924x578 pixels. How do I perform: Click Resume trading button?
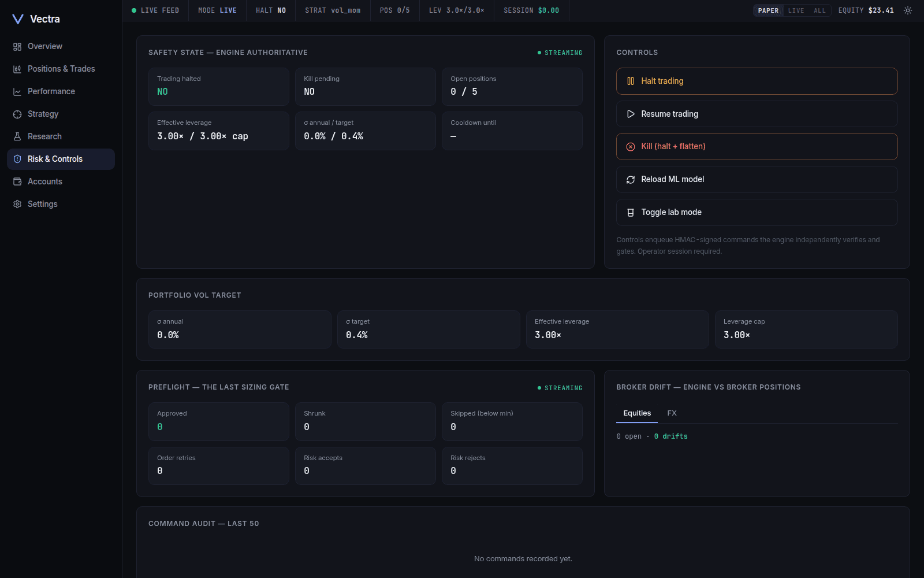click(x=757, y=114)
